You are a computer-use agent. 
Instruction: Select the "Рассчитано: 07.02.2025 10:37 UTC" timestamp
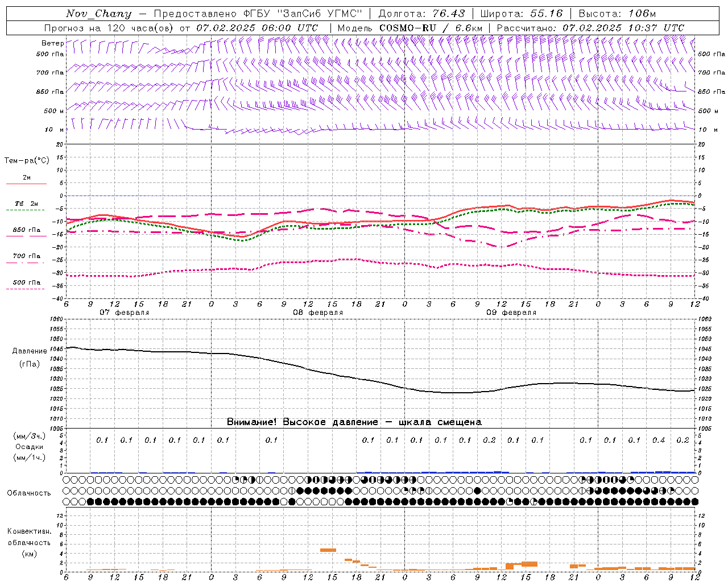pos(590,28)
